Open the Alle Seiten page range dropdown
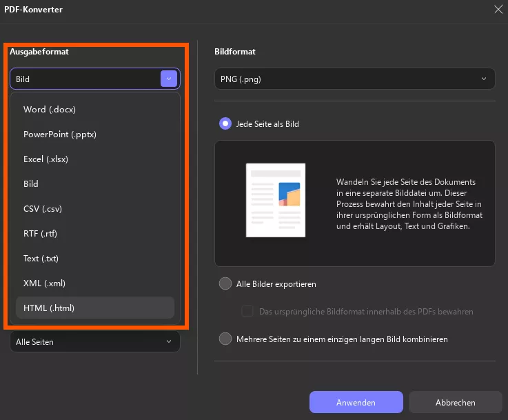508x420 pixels. tap(95, 341)
